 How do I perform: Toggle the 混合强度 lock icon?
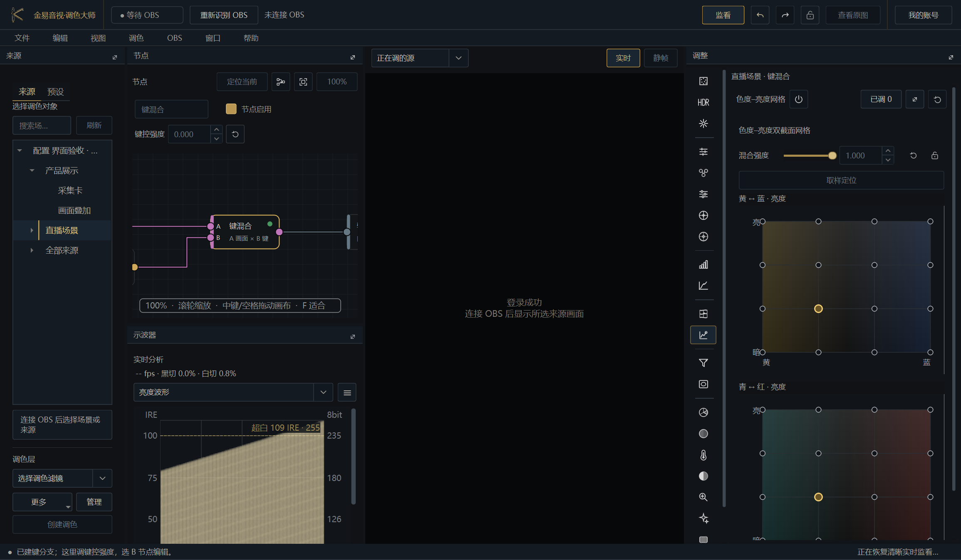coord(934,155)
